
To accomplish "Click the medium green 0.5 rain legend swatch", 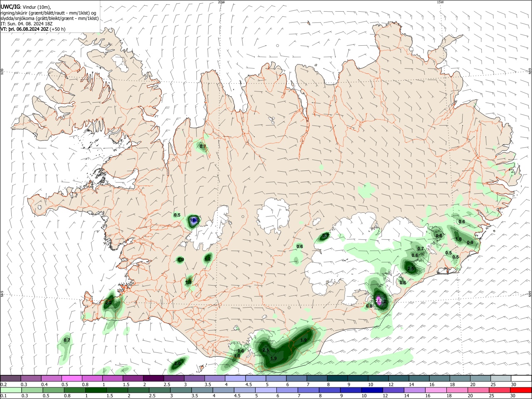I will pos(54,390).
